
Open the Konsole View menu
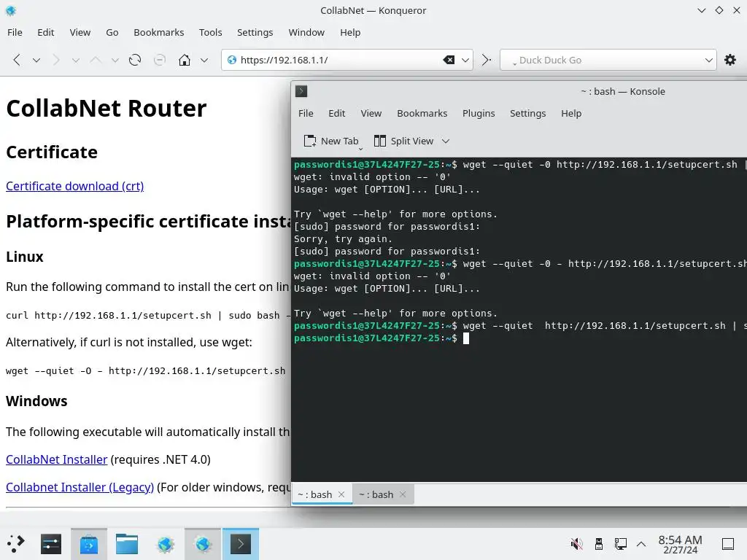371,113
